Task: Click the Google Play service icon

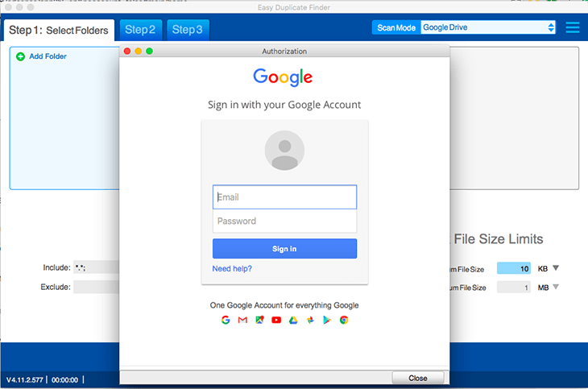Action: [x=327, y=320]
